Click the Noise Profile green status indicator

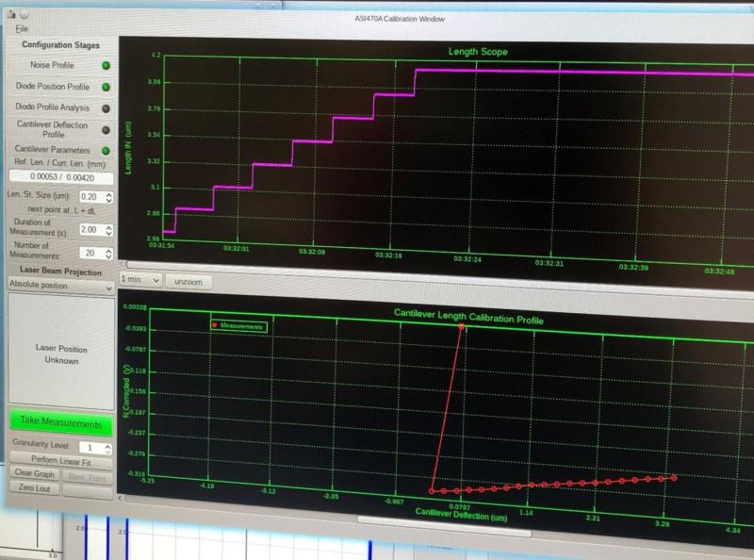click(x=104, y=65)
